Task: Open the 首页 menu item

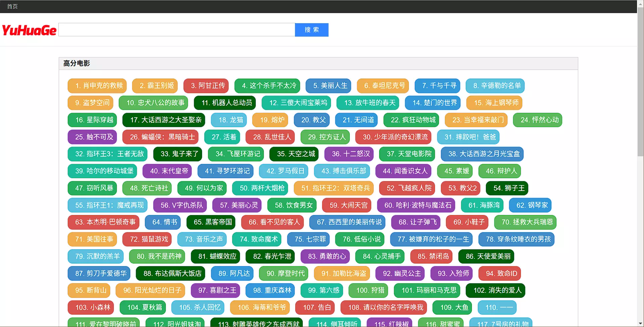Action: point(12,6)
